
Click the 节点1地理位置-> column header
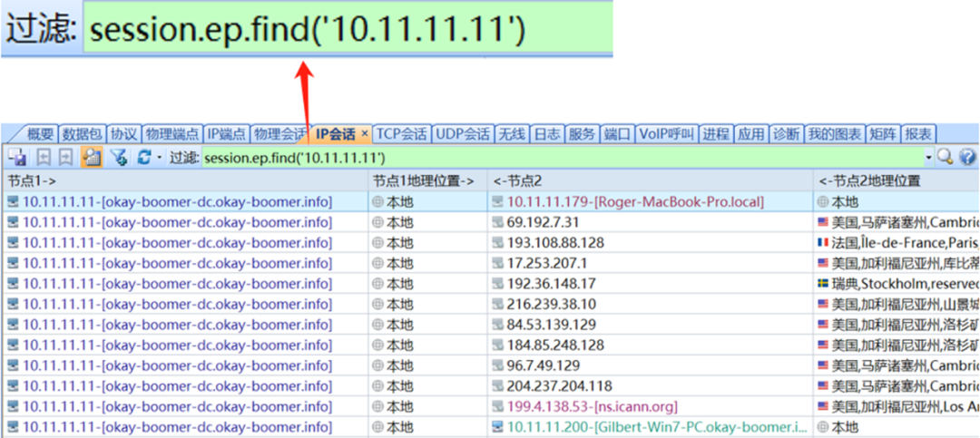pos(427,180)
